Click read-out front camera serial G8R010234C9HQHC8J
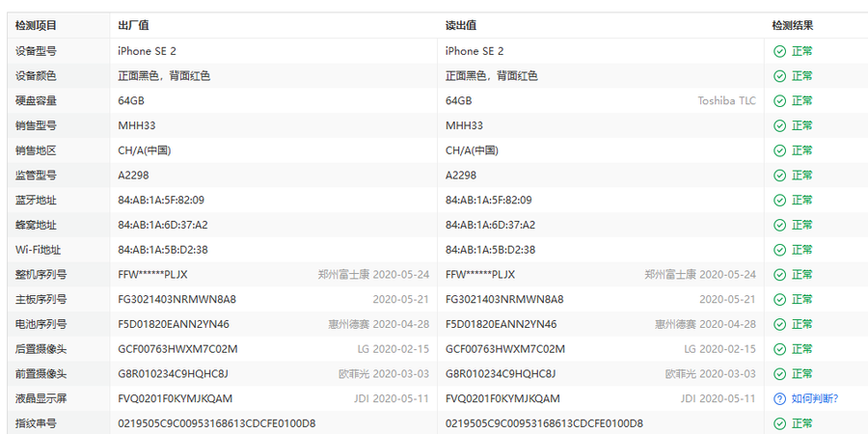This screenshot has height=434, width=868. click(501, 374)
